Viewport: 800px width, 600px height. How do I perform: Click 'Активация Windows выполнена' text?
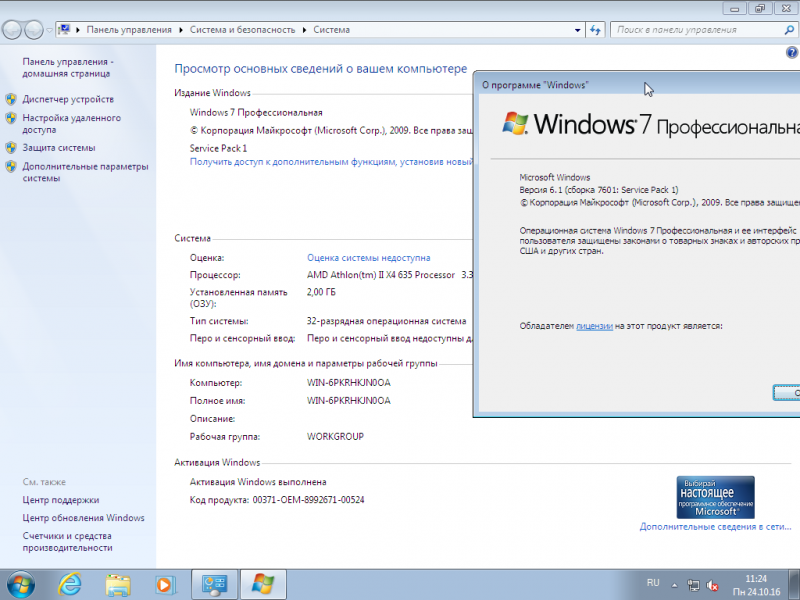tap(258, 482)
